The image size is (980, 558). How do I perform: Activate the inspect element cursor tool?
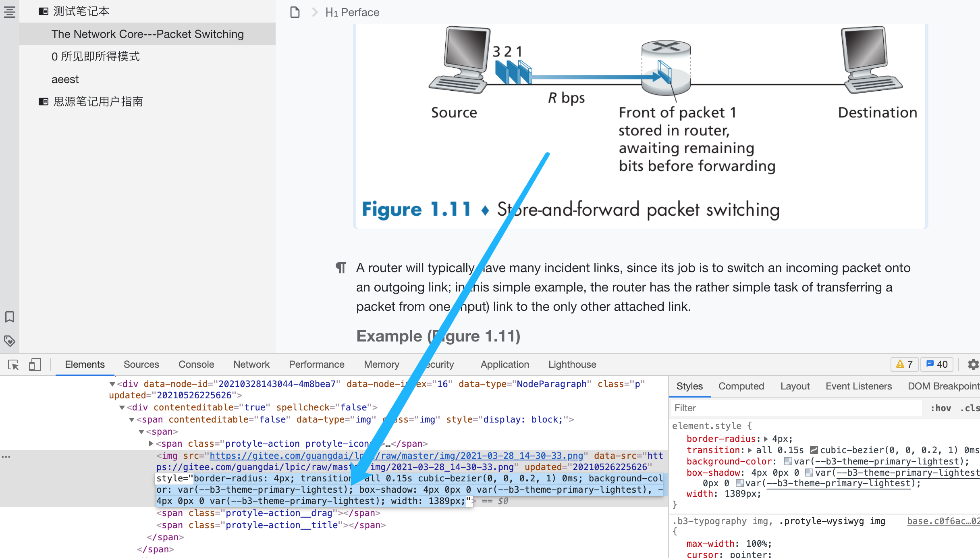13,365
